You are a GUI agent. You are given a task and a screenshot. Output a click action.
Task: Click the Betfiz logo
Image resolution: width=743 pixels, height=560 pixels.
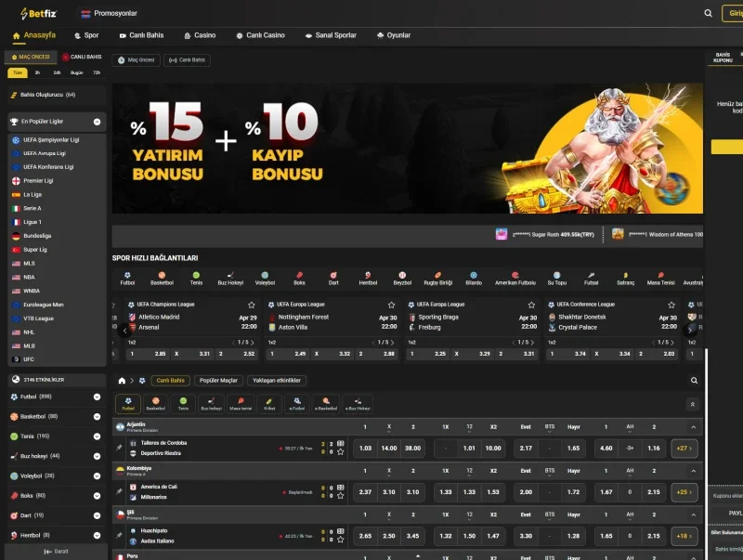38,13
